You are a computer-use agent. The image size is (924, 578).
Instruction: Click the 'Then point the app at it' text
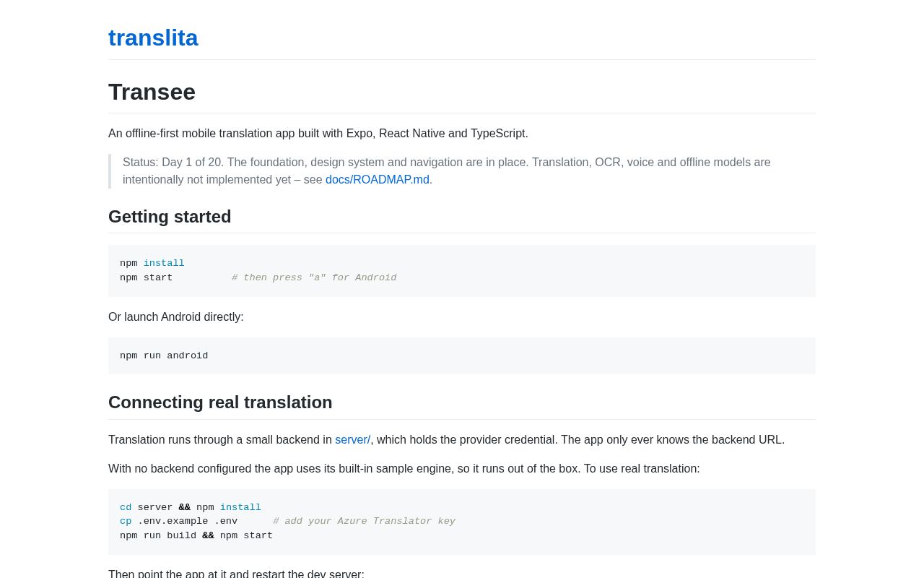pos(236,574)
